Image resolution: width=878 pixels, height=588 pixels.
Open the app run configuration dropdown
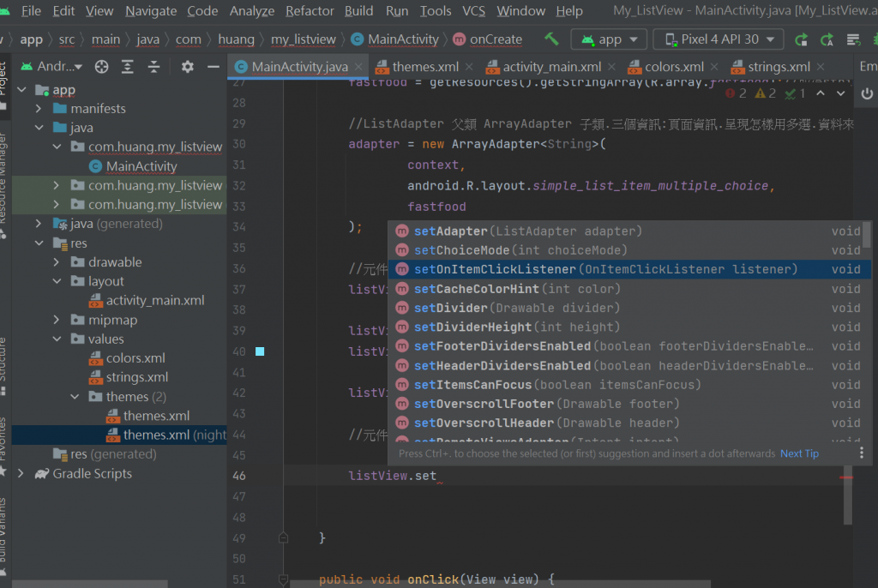click(610, 39)
